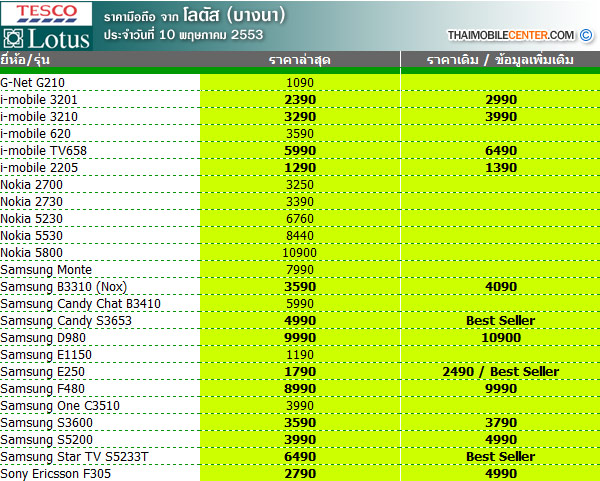Select the i-mobile TV658 model name
Screen dimensions: 600x481
pos(44,151)
